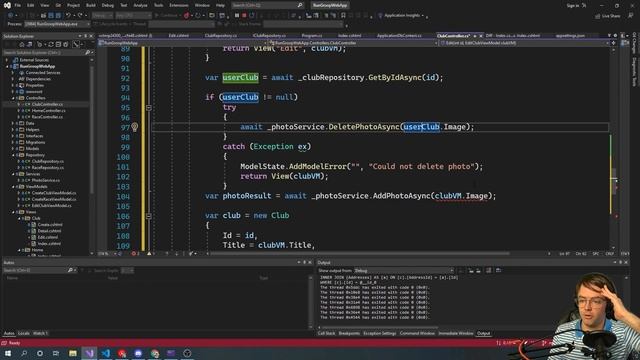Screen dimensions: 640x360
Task: Click the Restart debugging icon
Action: tap(252, 16)
